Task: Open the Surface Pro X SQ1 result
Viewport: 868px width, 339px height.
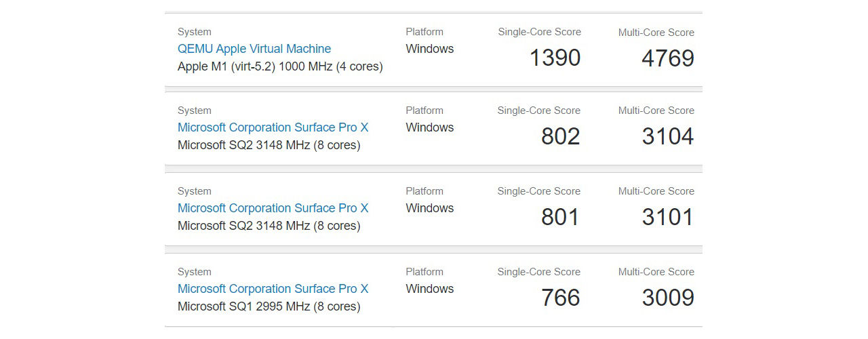Action: point(273,289)
